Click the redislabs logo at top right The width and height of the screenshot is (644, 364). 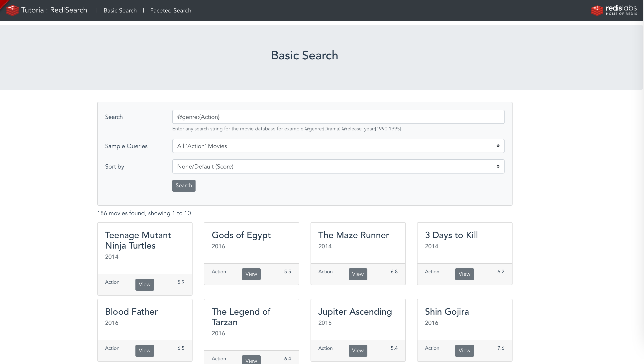pyautogui.click(x=614, y=10)
